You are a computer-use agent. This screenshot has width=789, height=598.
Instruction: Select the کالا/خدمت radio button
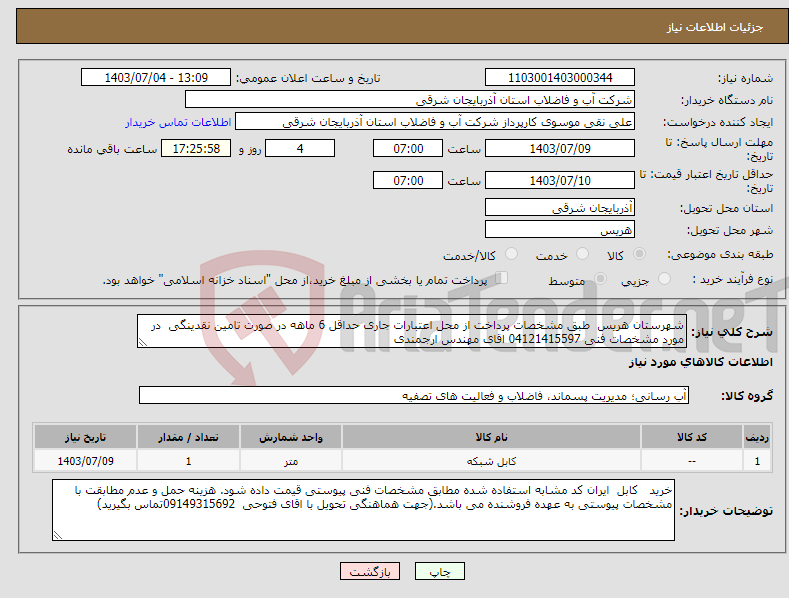pyautogui.click(x=511, y=254)
